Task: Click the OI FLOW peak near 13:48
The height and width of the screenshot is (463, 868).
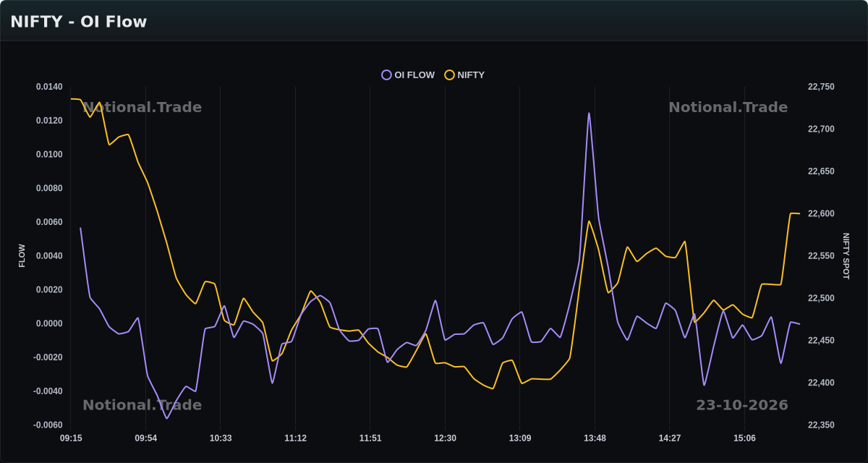Action: coord(589,113)
